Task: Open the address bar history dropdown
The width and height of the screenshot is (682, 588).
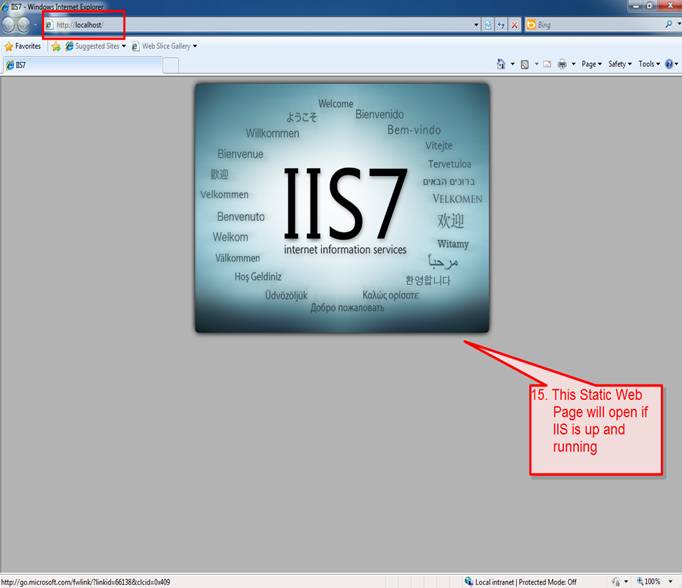Action: click(x=476, y=25)
